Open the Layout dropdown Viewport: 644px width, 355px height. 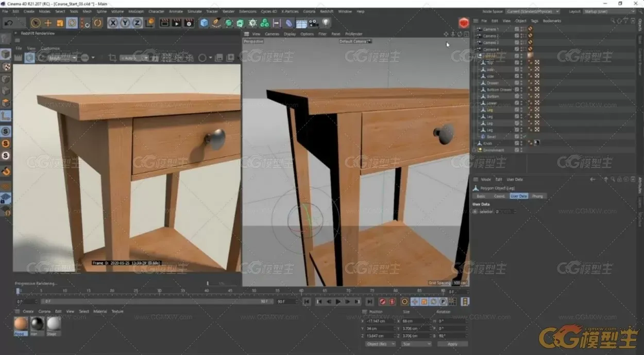[609, 11]
